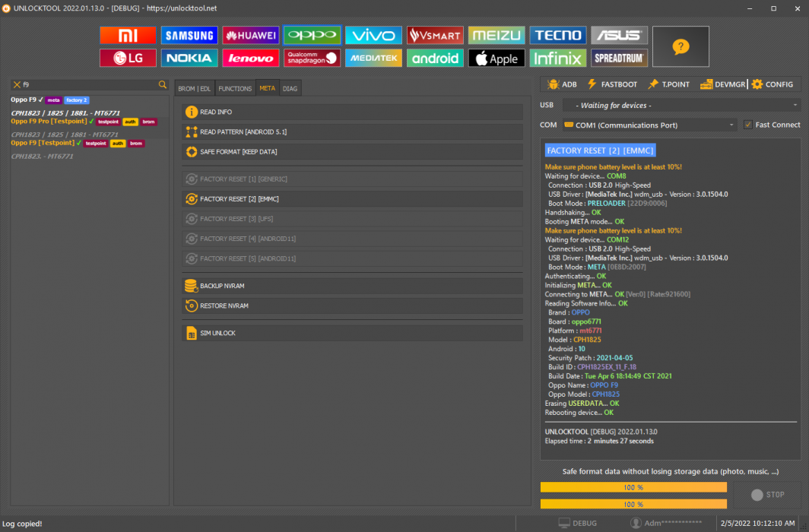809x532 pixels.
Task: Clear the search with the X icon
Action: (17, 84)
